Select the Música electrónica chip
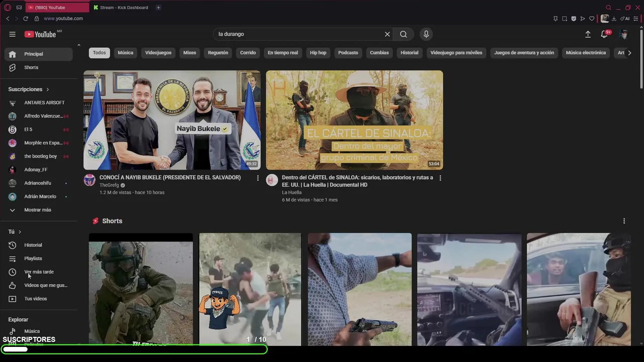 [x=586, y=53]
